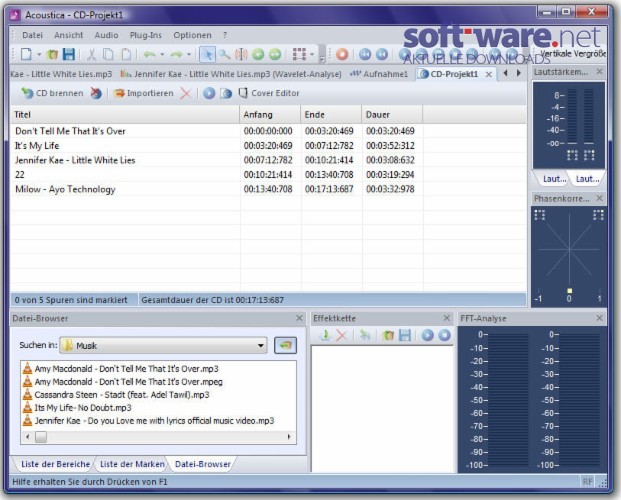Click the open file folder toolbar icon
621x500 pixels.
[x=51, y=54]
